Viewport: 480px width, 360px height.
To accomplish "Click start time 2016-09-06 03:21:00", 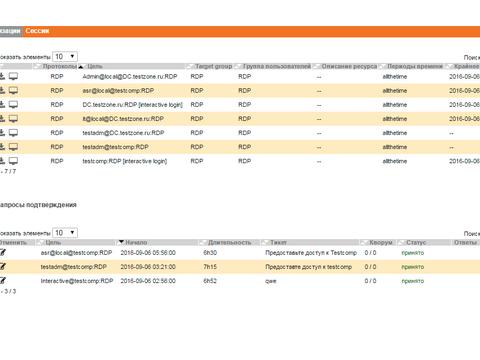I will pyautogui.click(x=148, y=267).
